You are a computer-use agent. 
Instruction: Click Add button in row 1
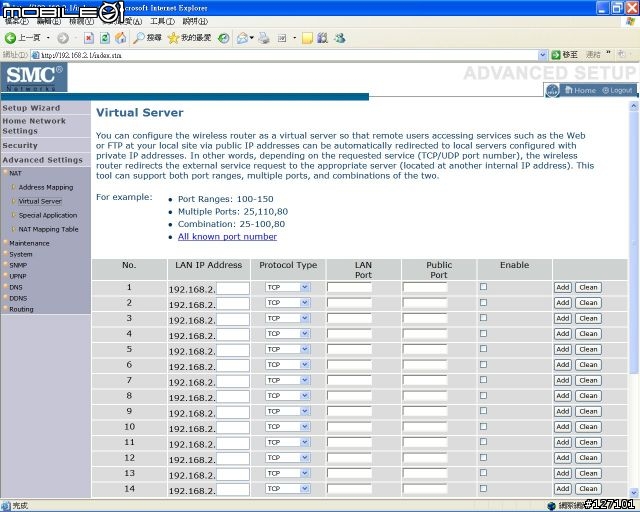click(x=562, y=287)
